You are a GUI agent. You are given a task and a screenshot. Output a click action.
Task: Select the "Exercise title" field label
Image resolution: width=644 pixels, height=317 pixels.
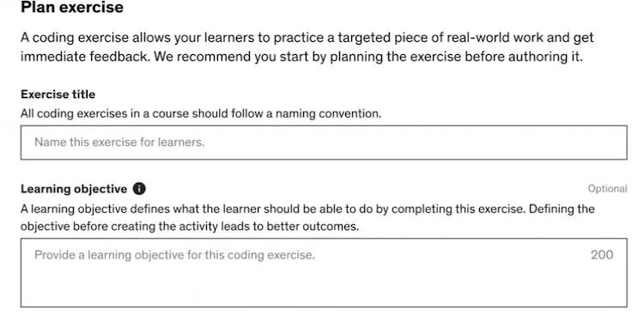click(58, 94)
